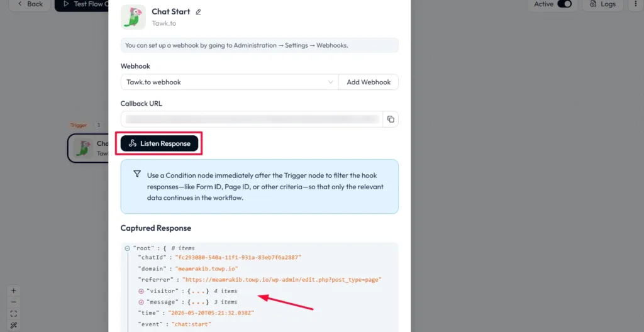Click the event value "chat:start"
Viewport: 644px width, 332px height.
pos(191,324)
